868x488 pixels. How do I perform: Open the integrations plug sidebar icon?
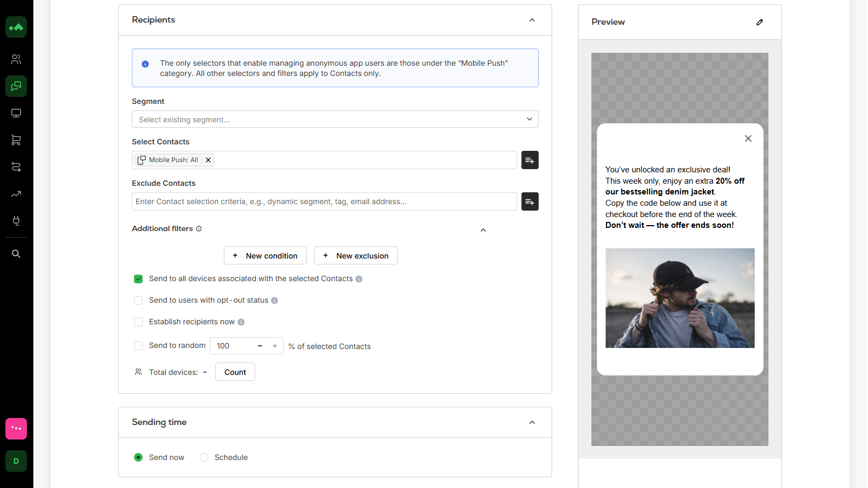[x=16, y=221]
